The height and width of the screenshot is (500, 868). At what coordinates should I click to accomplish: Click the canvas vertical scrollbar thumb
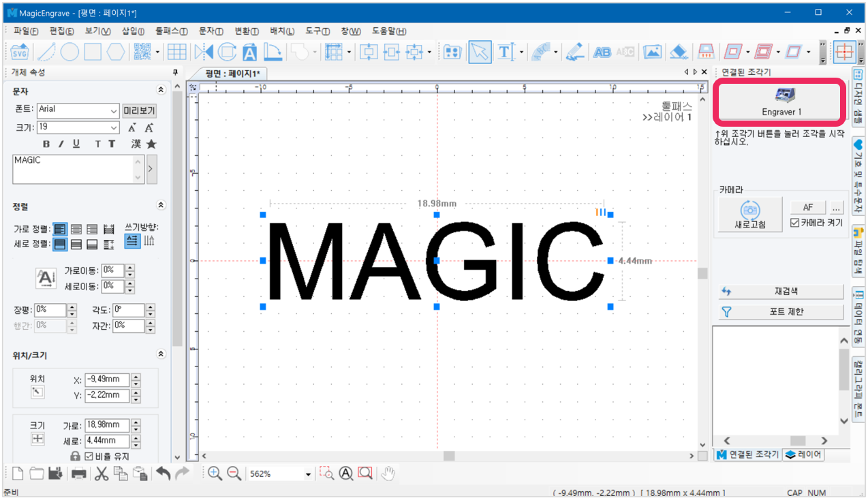coord(702,273)
